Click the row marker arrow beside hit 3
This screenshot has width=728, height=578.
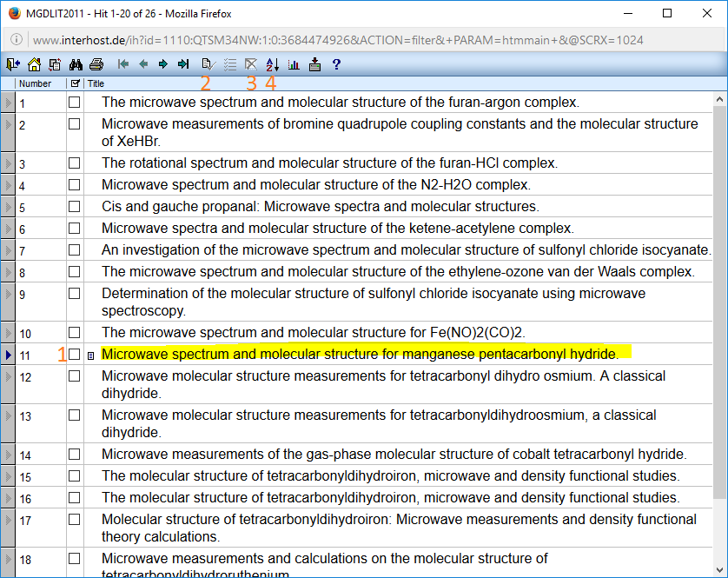(x=8, y=163)
